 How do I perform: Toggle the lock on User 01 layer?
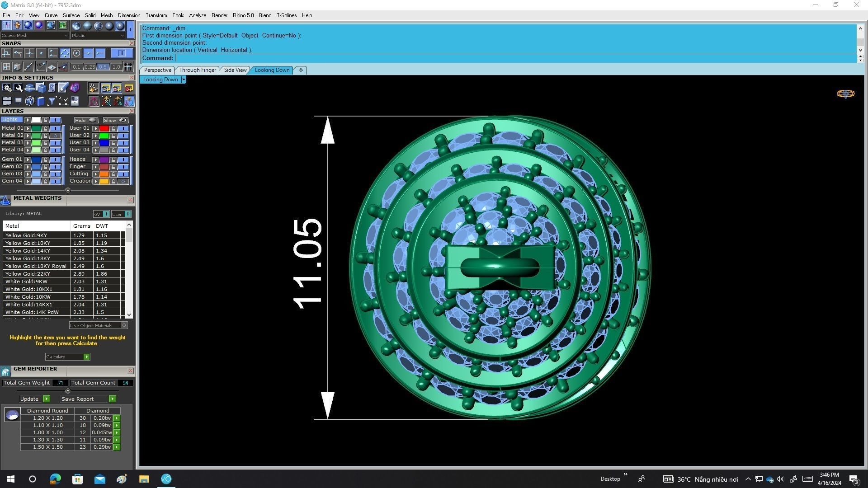[113, 128]
